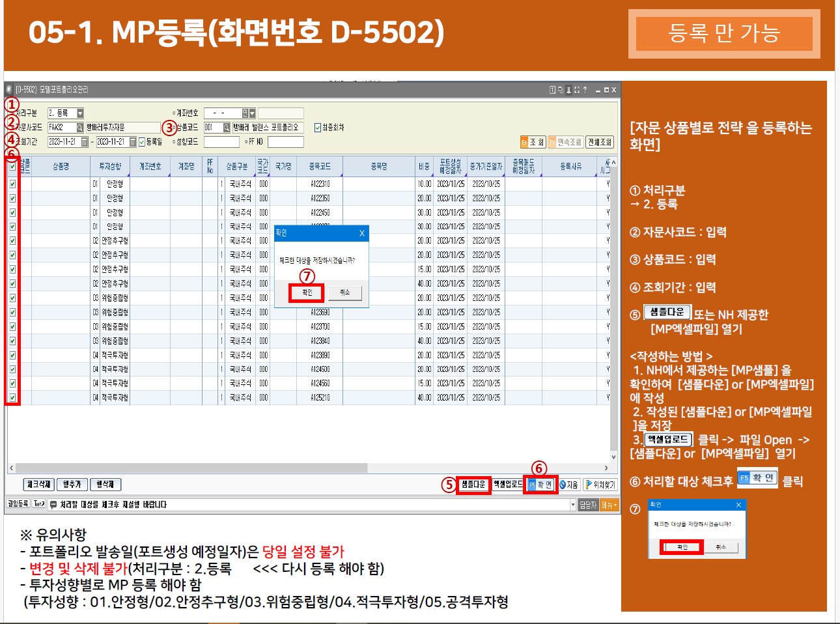Toggle the 최종회차 checkbox
Viewport: 840px width, 624px height.
pos(318,128)
